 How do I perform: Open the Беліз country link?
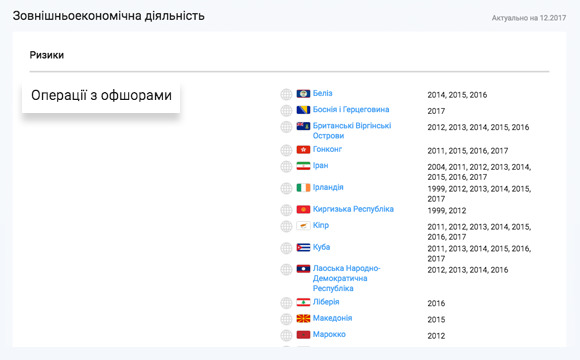[x=323, y=93]
